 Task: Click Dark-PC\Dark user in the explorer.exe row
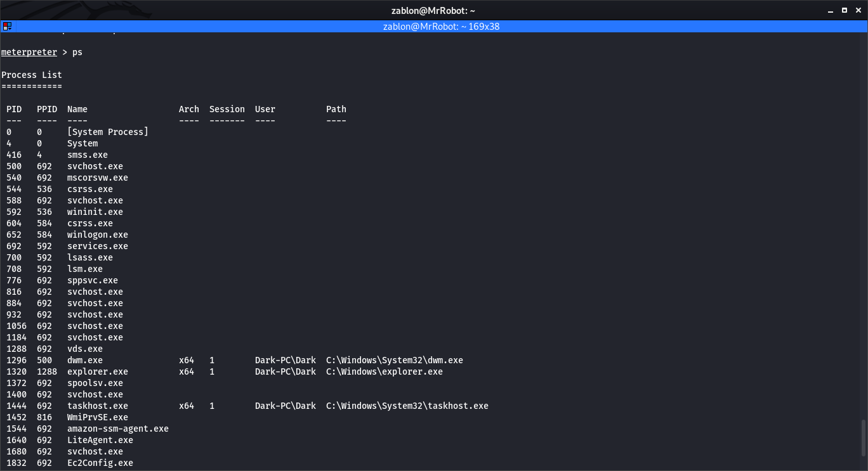[x=286, y=371]
